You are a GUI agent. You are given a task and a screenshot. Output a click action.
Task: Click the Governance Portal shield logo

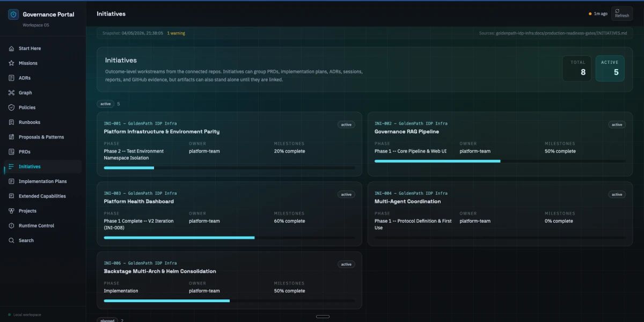pyautogui.click(x=13, y=14)
